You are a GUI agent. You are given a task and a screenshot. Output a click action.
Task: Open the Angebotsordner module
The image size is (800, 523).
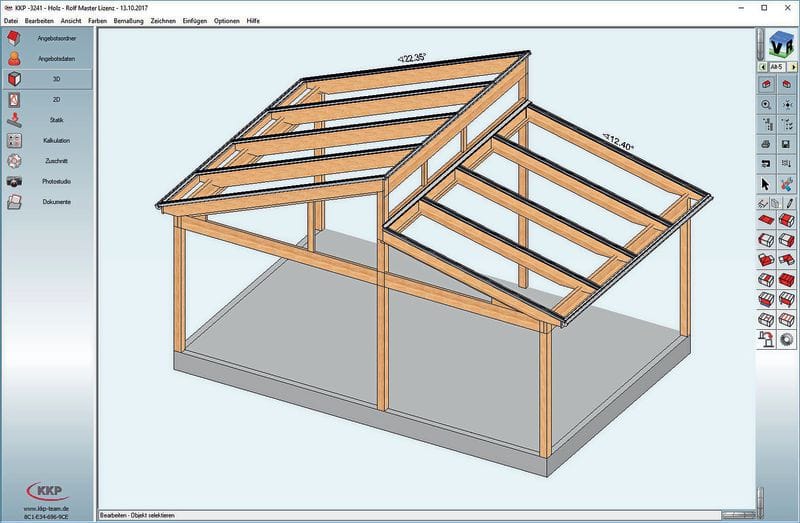click(48, 39)
